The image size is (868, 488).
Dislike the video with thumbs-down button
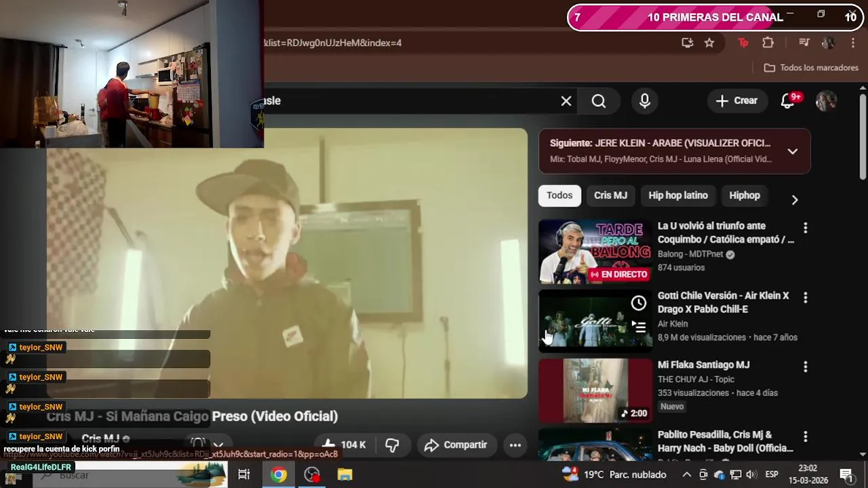point(392,445)
